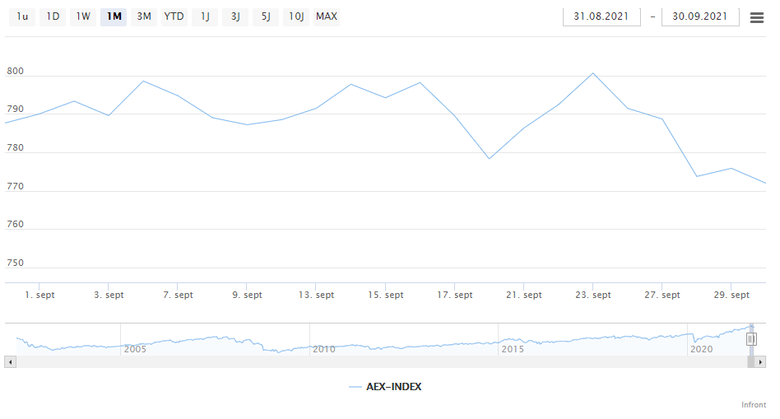Edit the start date 31.08.2021 field
This screenshot has height=419, width=780.
(601, 16)
